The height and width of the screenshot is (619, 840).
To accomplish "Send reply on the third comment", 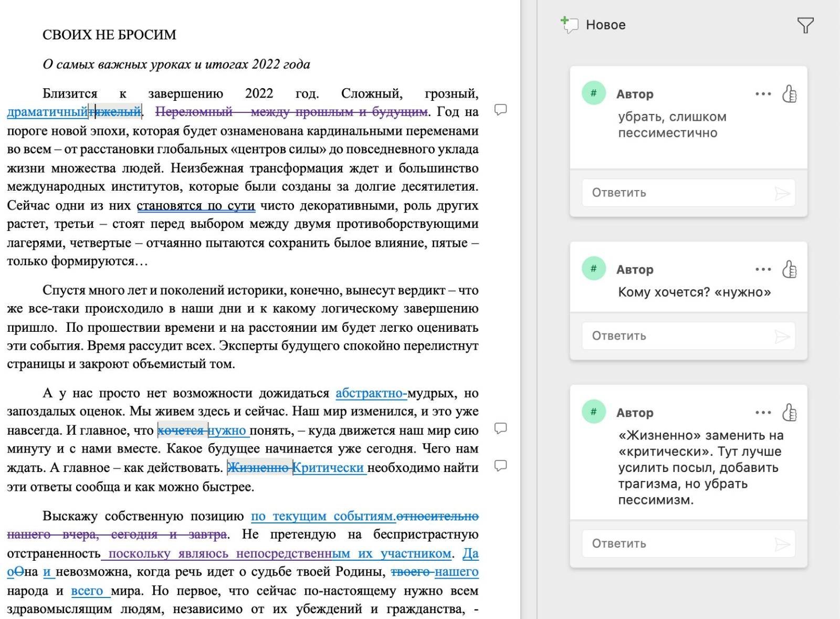I will (x=782, y=544).
